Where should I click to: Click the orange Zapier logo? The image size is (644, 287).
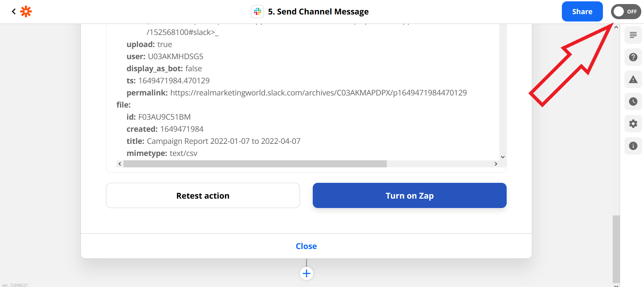pos(26,11)
